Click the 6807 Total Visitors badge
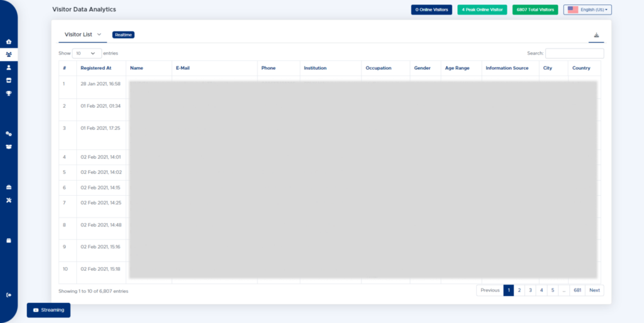The width and height of the screenshot is (644, 323). [x=535, y=10]
